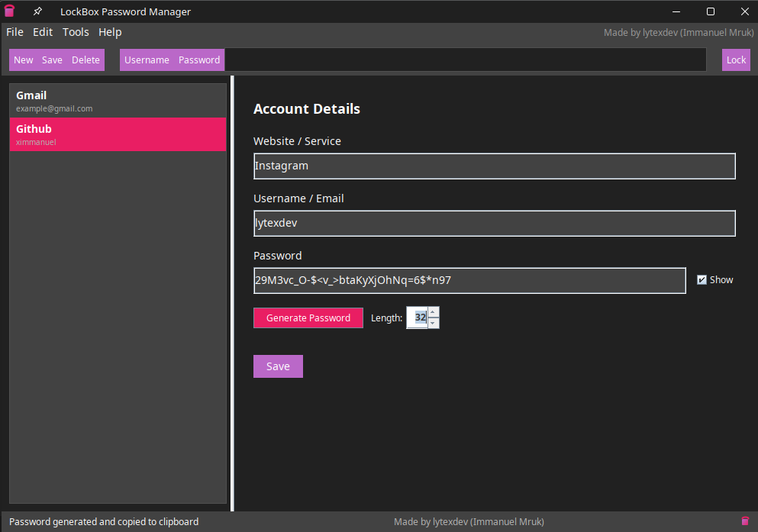This screenshot has width=758, height=532.
Task: Close the LockBox Password Manager window
Action: pyautogui.click(x=745, y=11)
